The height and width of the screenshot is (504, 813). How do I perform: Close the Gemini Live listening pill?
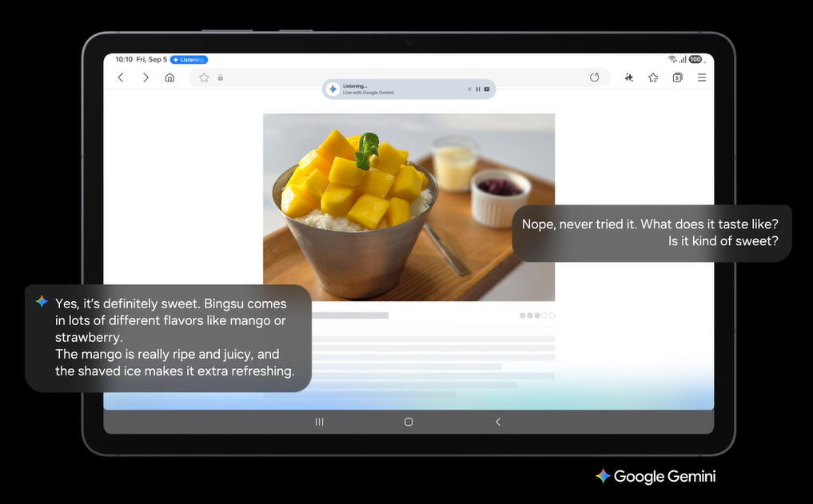[469, 89]
